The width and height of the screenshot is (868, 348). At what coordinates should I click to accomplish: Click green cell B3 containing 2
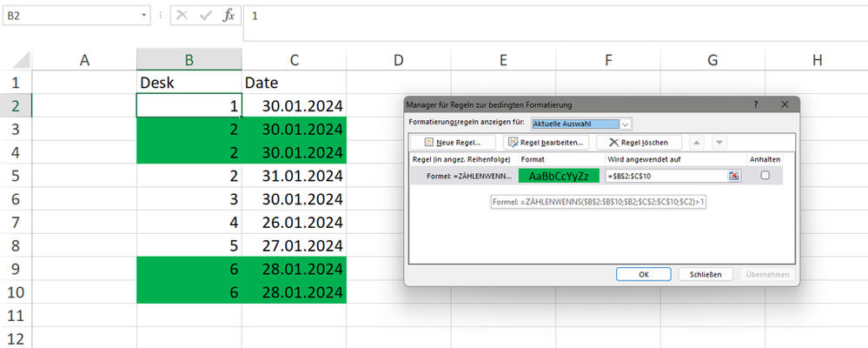point(189,129)
